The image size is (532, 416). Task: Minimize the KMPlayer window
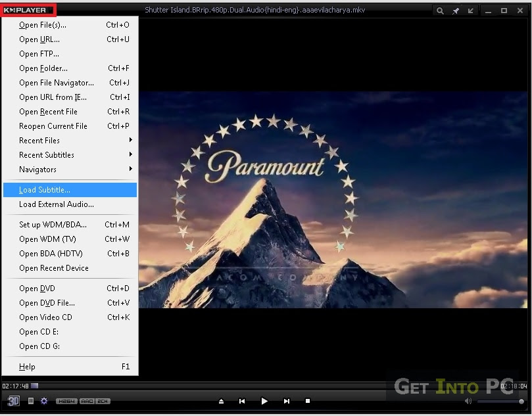coord(488,11)
